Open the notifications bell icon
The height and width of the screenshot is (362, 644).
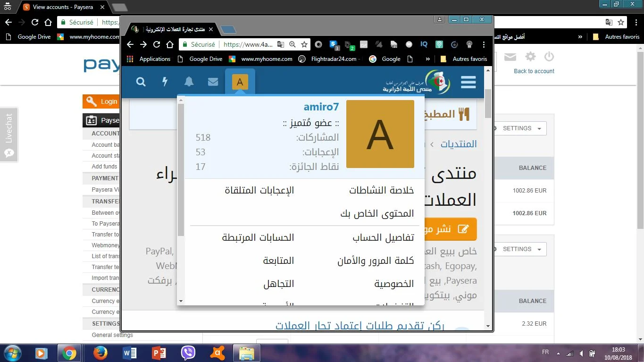coord(189,82)
